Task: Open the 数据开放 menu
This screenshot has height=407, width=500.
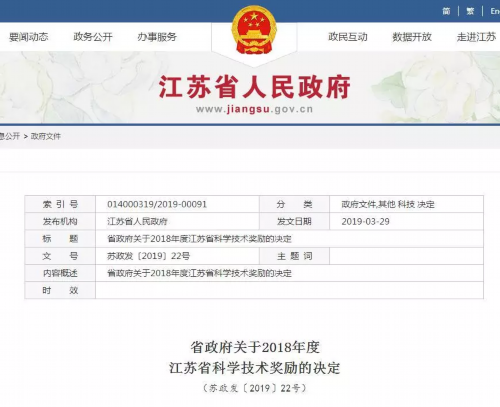Action: [412, 37]
